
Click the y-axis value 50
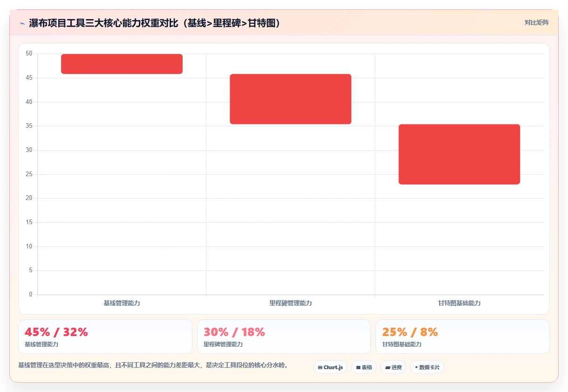pos(29,54)
